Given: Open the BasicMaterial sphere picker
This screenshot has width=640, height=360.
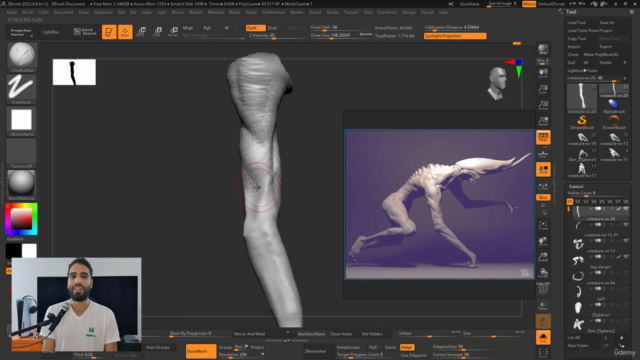Looking at the screenshot, I should 22,185.
